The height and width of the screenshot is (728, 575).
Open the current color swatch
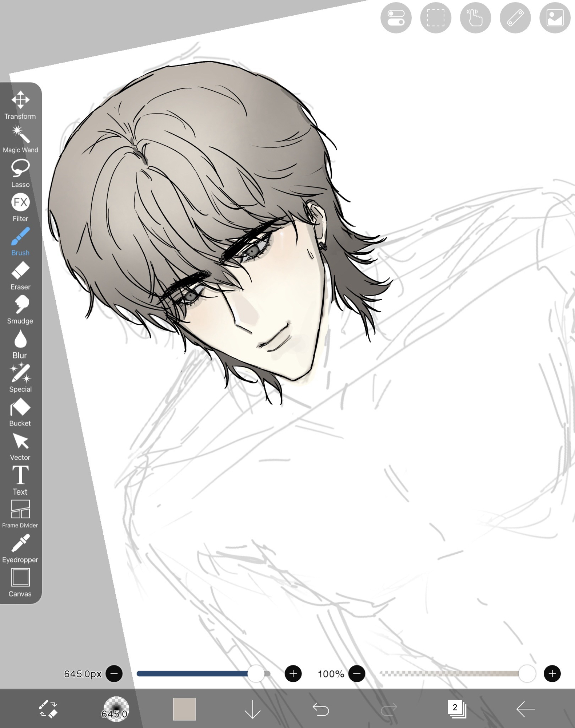click(184, 709)
